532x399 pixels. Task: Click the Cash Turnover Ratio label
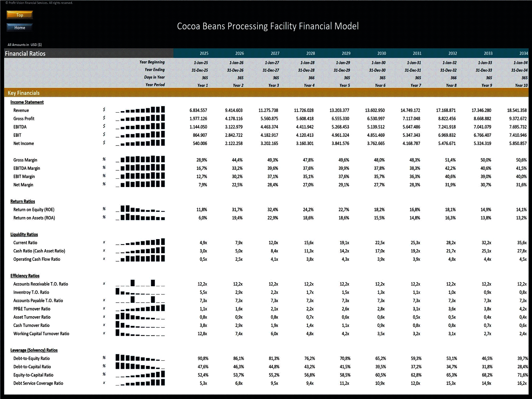(x=32, y=326)
